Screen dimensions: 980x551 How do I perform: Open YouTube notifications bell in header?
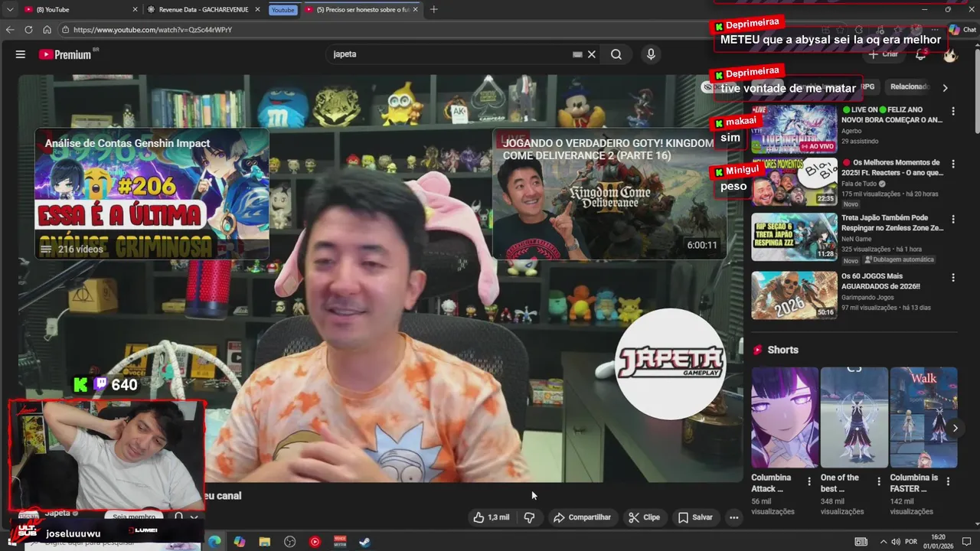pyautogui.click(x=921, y=54)
